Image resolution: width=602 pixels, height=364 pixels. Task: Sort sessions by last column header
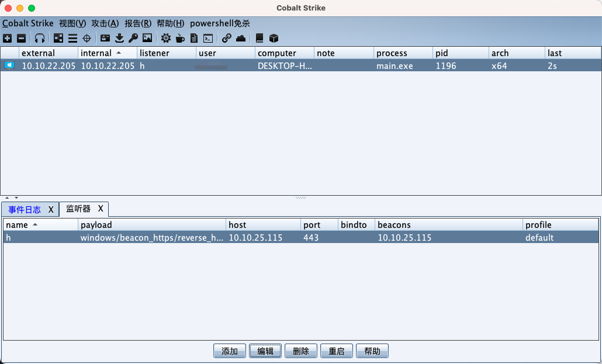573,53
